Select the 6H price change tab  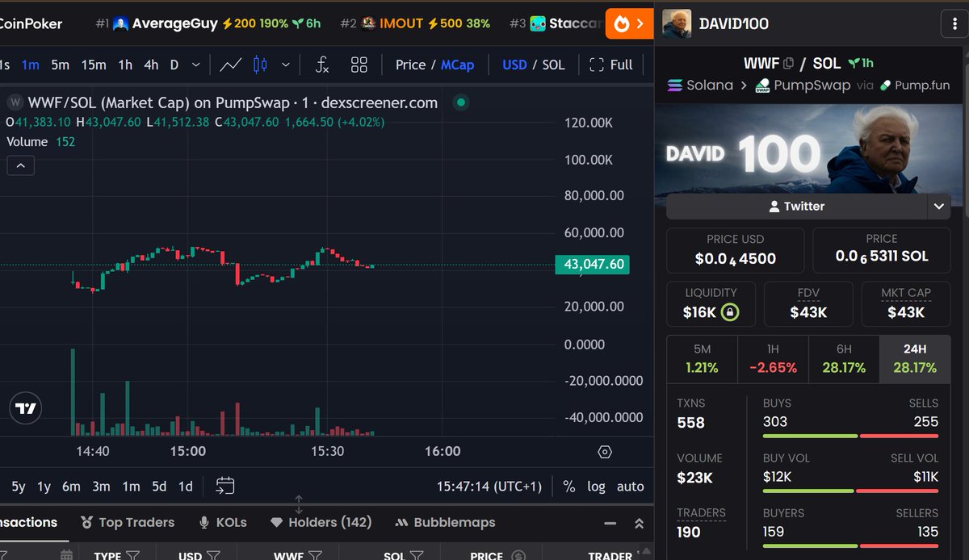coord(844,359)
